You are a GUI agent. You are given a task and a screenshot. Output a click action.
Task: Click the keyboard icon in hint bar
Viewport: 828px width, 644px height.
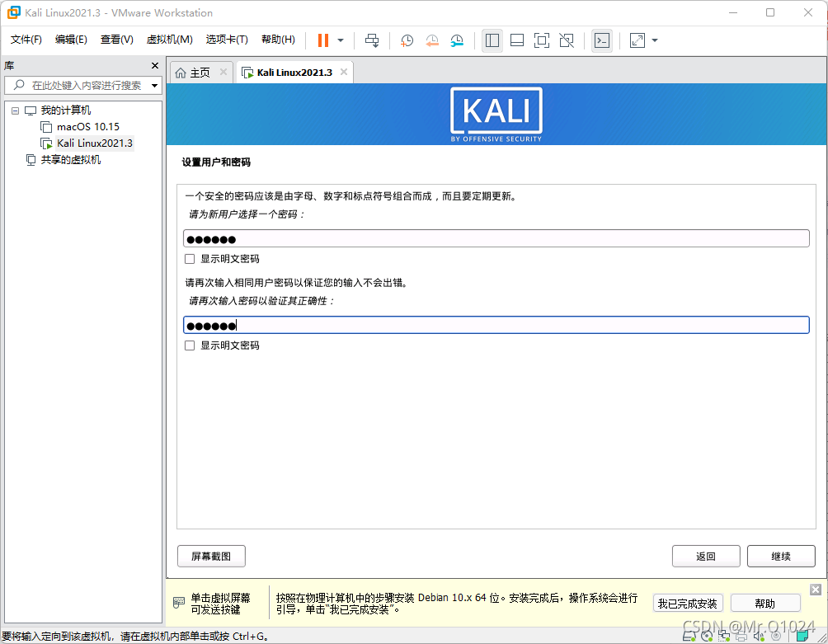pyautogui.click(x=179, y=602)
